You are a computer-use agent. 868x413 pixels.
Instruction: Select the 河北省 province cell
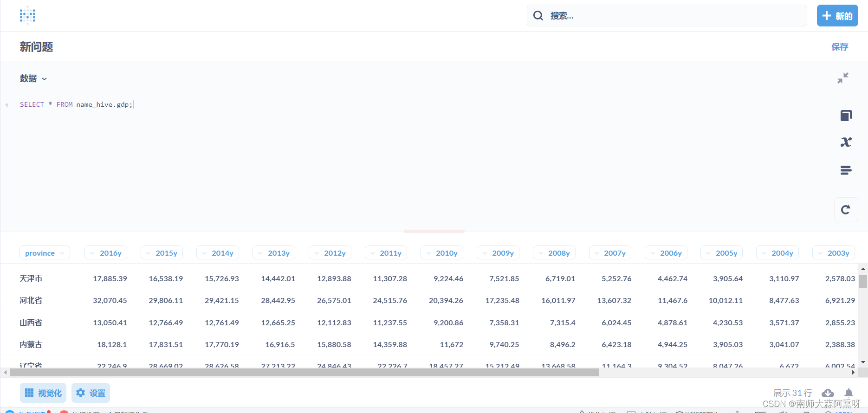coord(31,300)
